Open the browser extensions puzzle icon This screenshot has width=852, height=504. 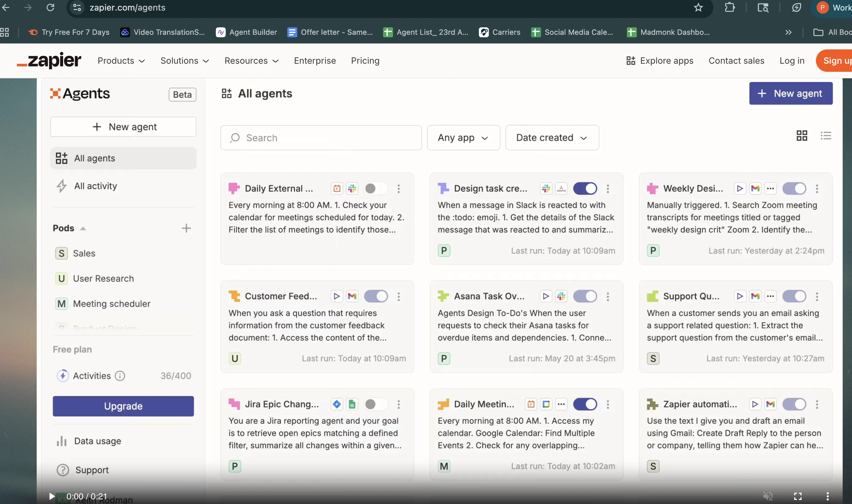[729, 7]
